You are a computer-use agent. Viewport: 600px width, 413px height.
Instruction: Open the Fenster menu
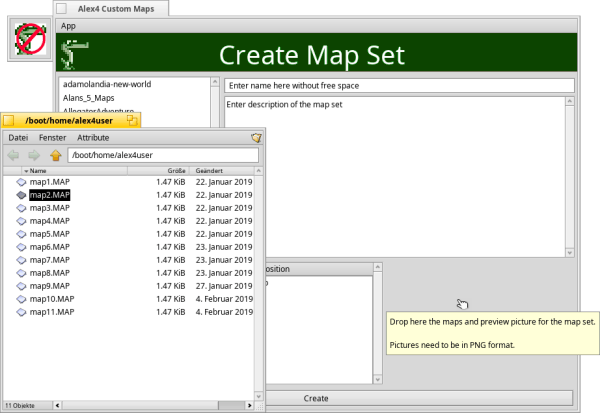point(52,137)
